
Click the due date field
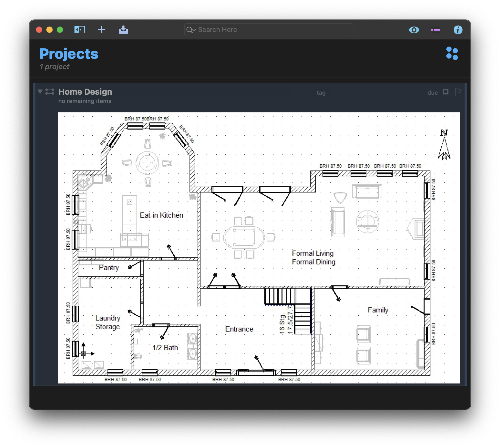pyautogui.click(x=432, y=93)
